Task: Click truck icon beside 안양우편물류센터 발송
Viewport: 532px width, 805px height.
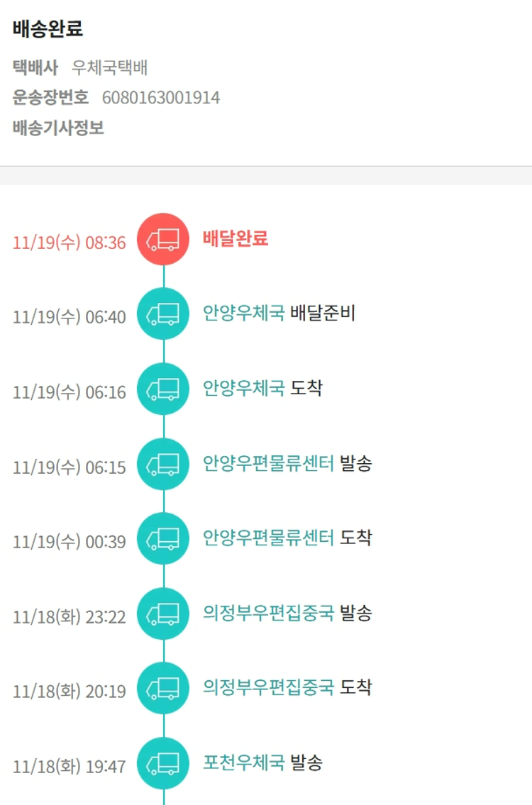Action: pos(163,465)
